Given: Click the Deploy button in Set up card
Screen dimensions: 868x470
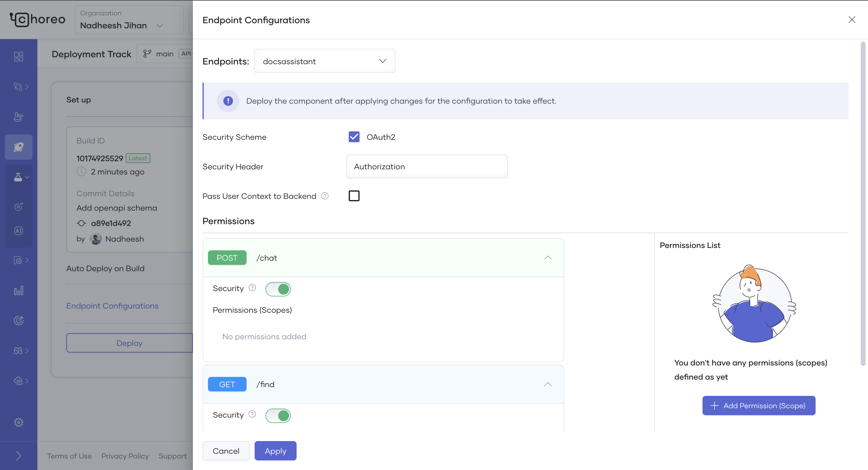Looking at the screenshot, I should click(x=129, y=343).
